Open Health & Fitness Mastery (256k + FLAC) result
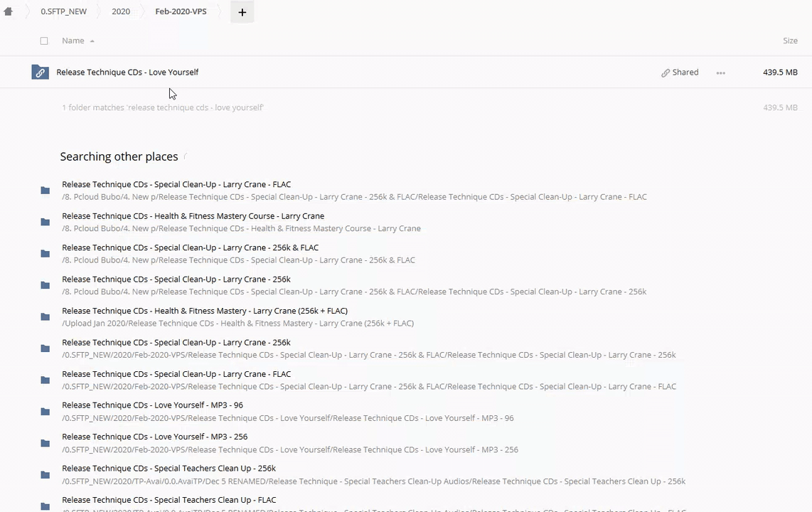The width and height of the screenshot is (812, 512). click(x=205, y=311)
